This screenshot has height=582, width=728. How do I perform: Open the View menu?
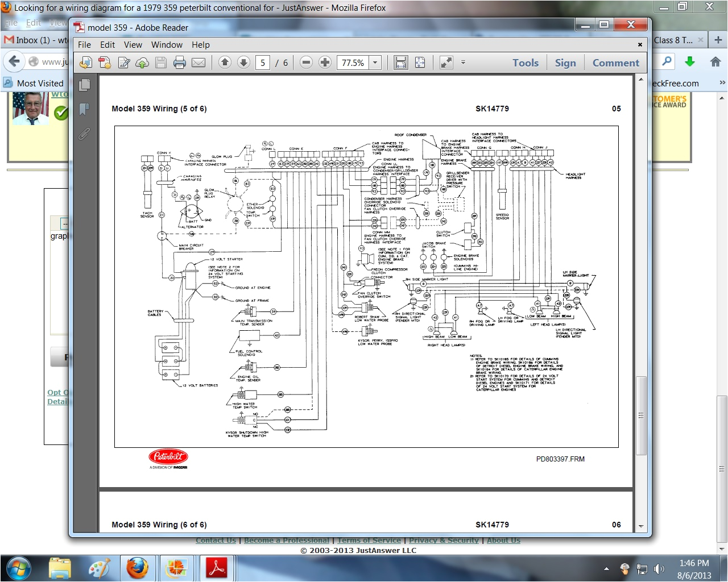[133, 44]
